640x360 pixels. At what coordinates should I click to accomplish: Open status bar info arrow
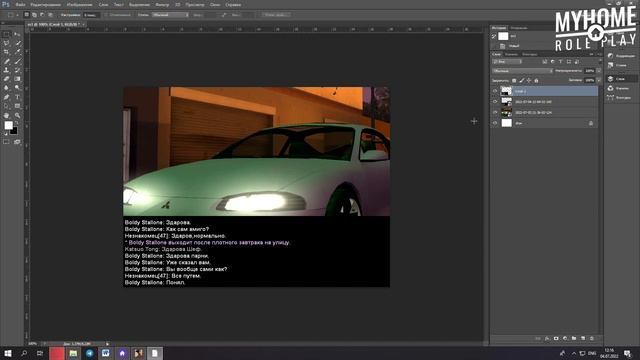click(x=107, y=344)
